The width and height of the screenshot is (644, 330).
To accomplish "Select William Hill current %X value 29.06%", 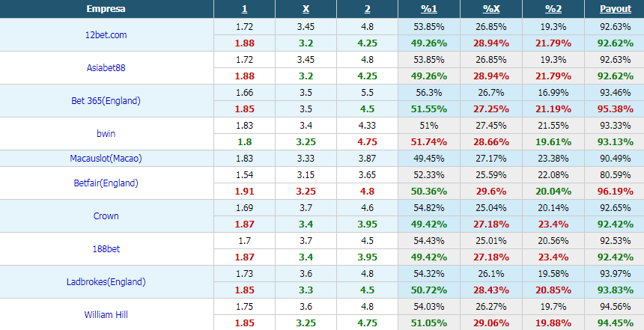I will tap(491, 323).
